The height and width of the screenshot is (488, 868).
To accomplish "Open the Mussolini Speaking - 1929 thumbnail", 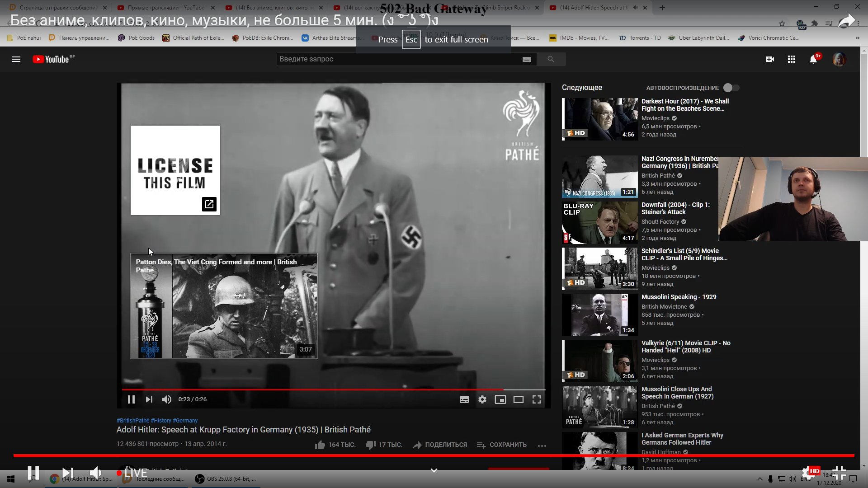I will pyautogui.click(x=599, y=315).
